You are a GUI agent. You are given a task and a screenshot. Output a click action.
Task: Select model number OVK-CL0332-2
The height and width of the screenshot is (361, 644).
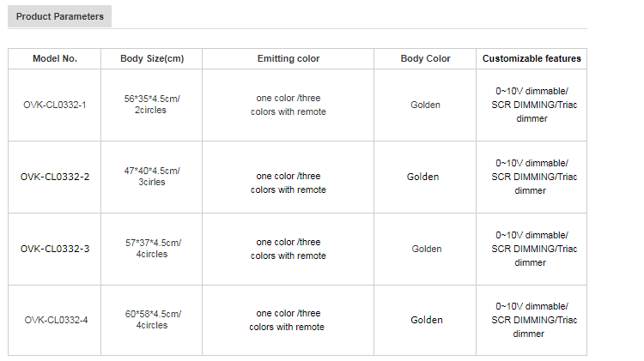[55, 177]
